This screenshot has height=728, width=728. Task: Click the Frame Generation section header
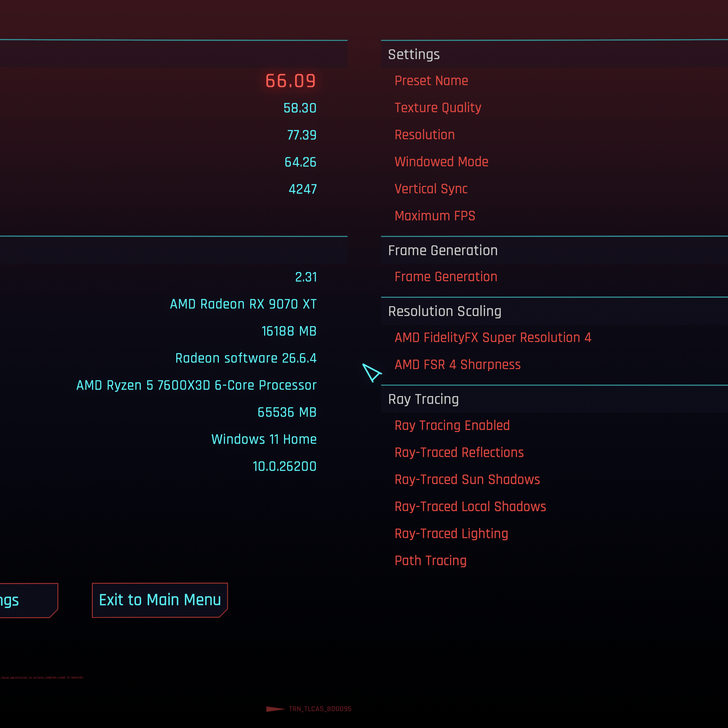(554, 250)
